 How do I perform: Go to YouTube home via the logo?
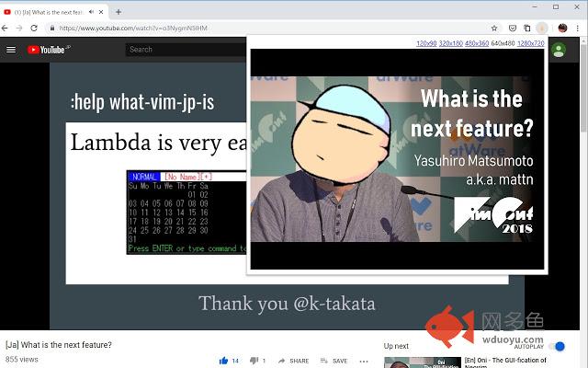pos(49,50)
